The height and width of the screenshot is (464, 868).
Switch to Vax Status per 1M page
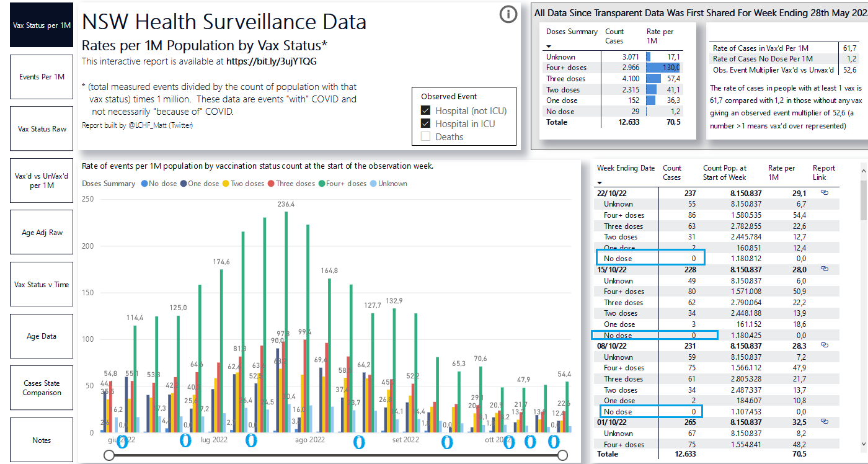click(x=42, y=25)
